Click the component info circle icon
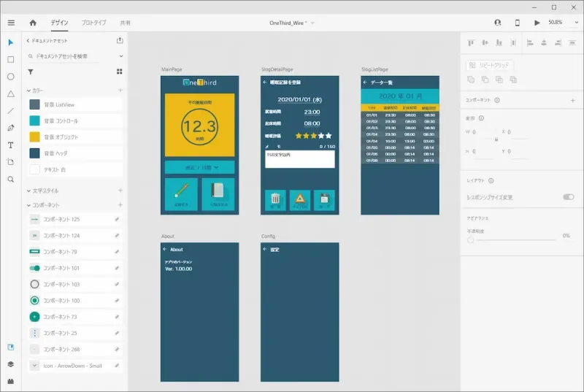 click(497, 100)
